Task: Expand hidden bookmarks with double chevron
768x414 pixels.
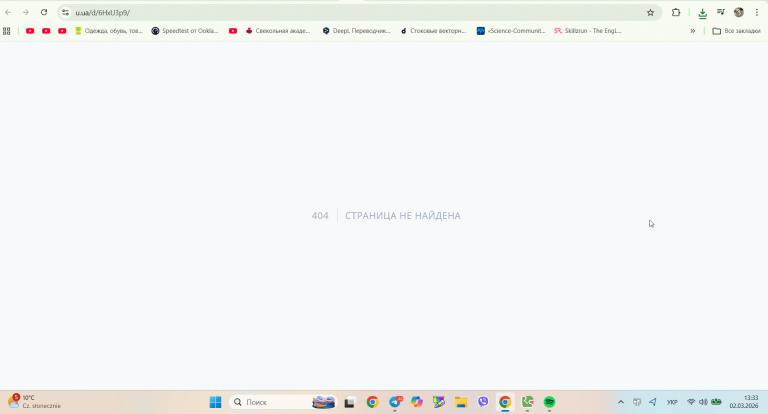Action: pos(693,31)
